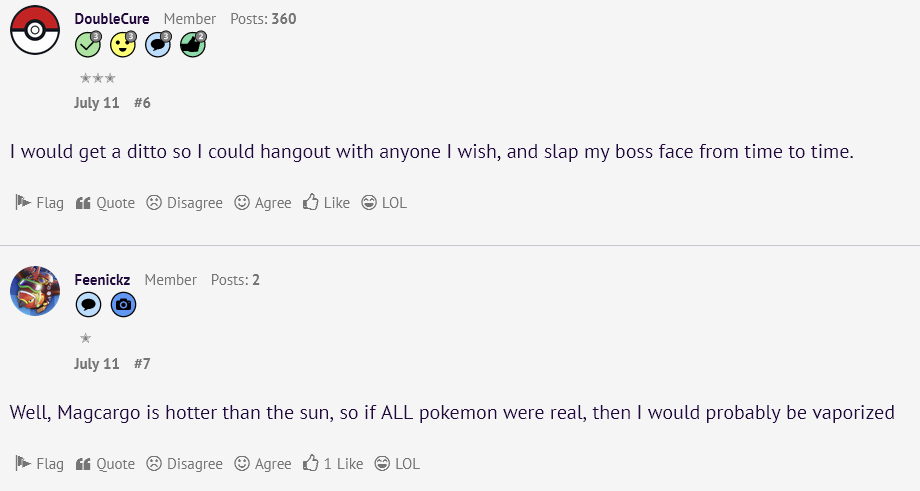Like Feenickz's Magcargo post
Screen dimensions: 920x491
click(x=333, y=464)
